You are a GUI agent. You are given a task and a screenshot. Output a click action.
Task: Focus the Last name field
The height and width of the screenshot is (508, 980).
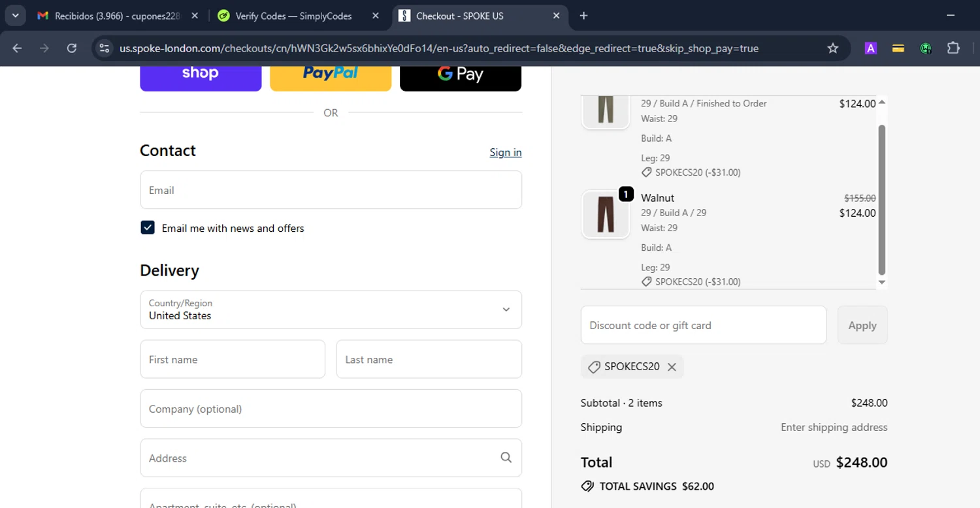tap(429, 359)
